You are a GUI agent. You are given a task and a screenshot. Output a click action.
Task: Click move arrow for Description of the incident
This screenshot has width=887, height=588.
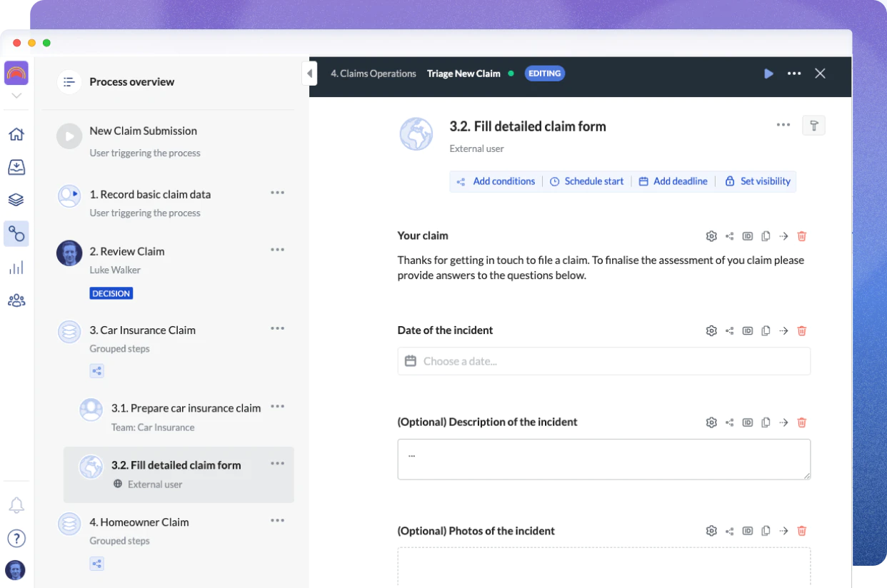pos(783,422)
